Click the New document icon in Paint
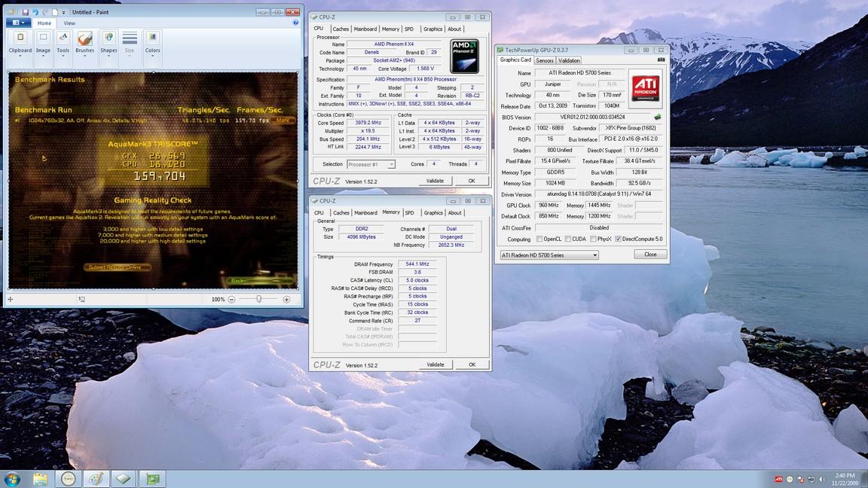The width and height of the screenshot is (868, 488). [55, 11]
